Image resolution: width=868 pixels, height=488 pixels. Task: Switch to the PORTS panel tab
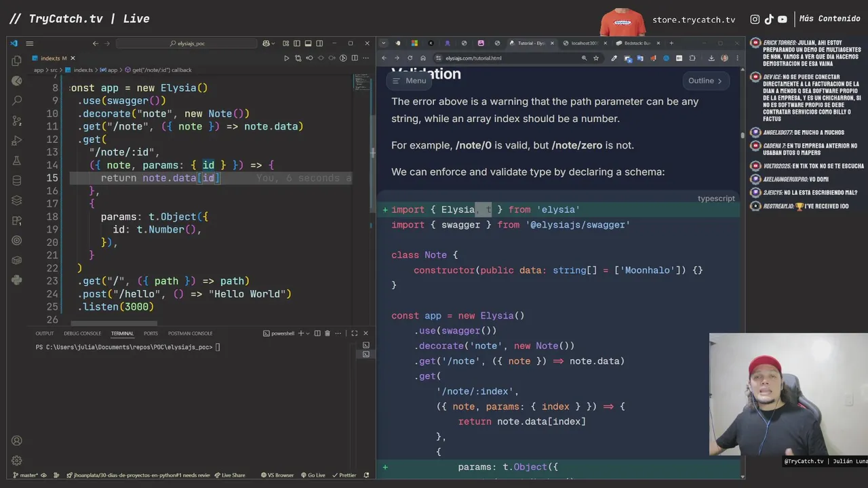point(151,333)
